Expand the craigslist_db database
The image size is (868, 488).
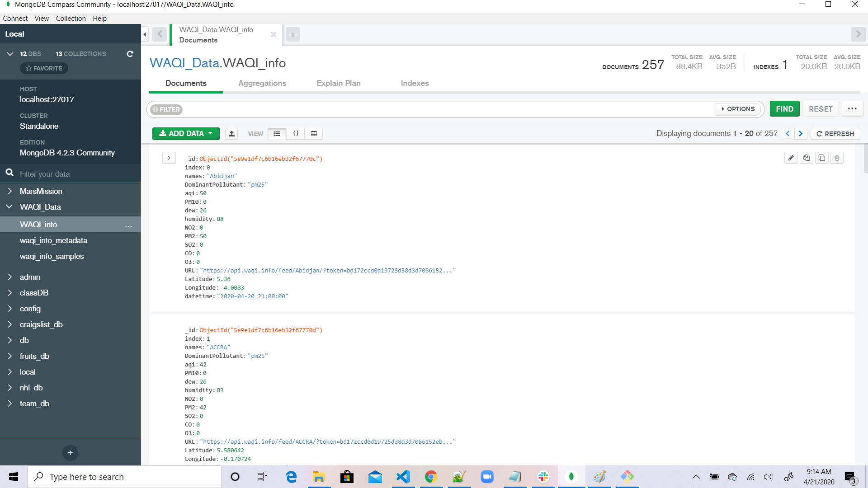pyautogui.click(x=9, y=324)
